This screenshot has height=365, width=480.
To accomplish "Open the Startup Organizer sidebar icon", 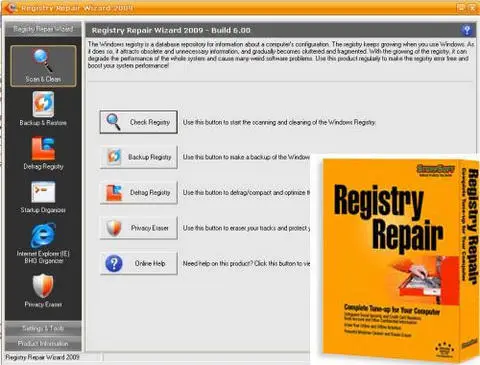I will 43,197.
